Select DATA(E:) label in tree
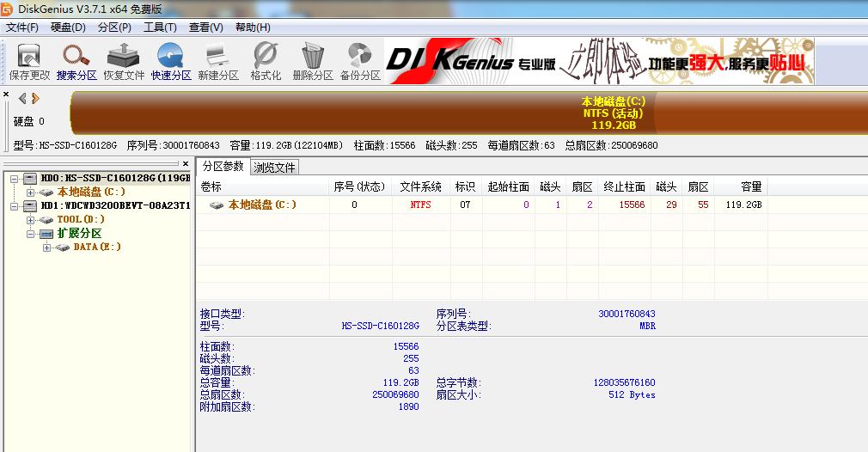Viewport: 868px width, 452px height. (97, 247)
